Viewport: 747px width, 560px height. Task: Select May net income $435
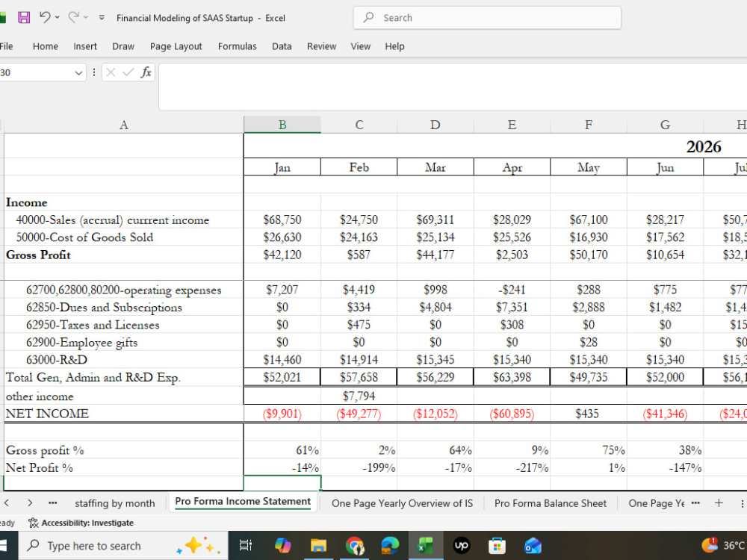[589, 414]
